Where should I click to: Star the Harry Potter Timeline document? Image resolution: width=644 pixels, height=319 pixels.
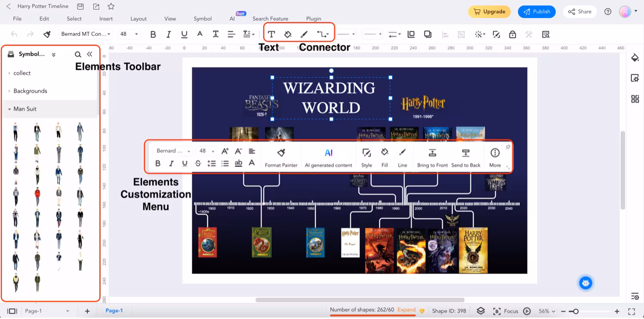111,6
